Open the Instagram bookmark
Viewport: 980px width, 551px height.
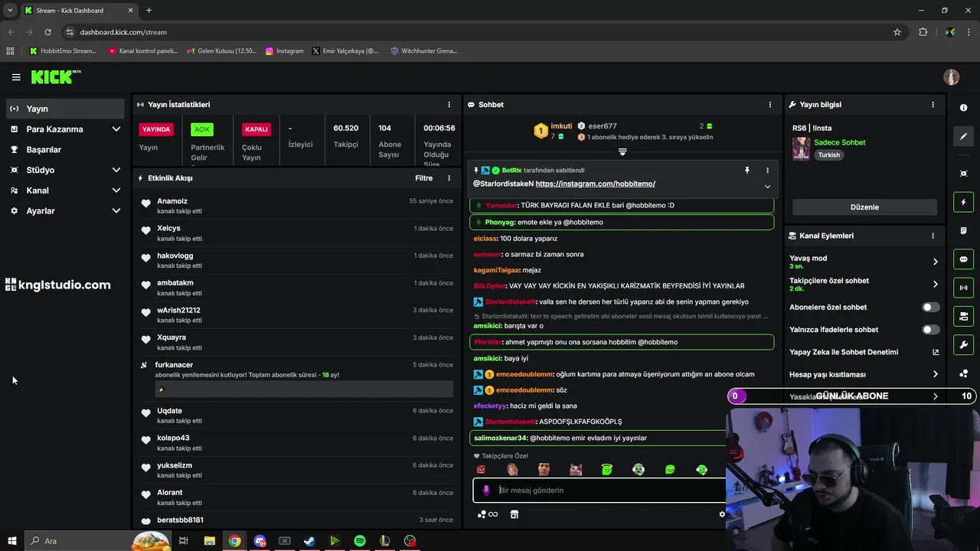[x=284, y=51]
